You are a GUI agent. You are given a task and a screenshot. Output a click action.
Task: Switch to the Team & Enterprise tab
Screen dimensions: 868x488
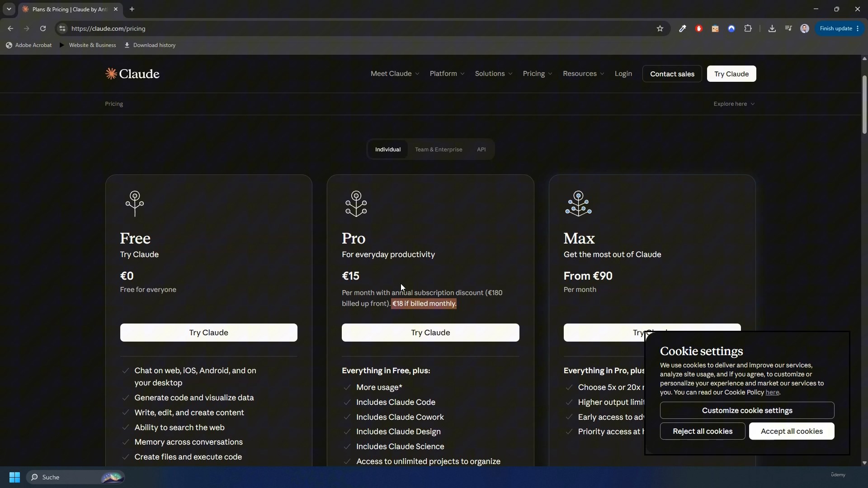point(439,150)
